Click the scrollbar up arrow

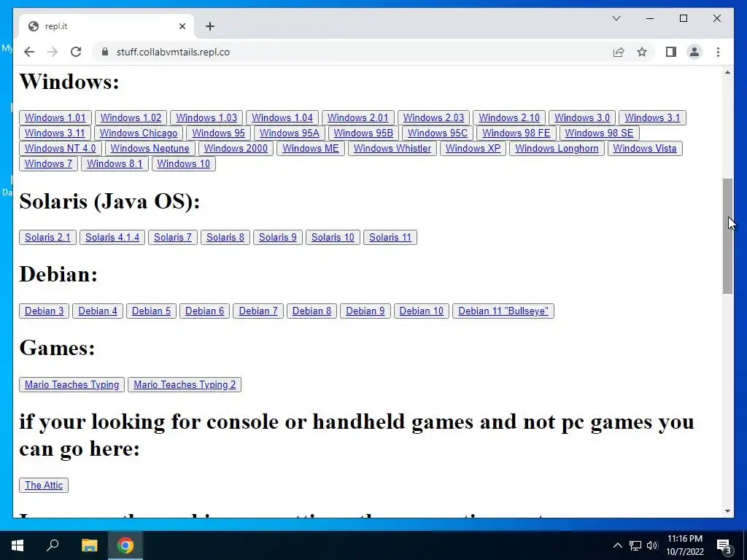pos(727,72)
